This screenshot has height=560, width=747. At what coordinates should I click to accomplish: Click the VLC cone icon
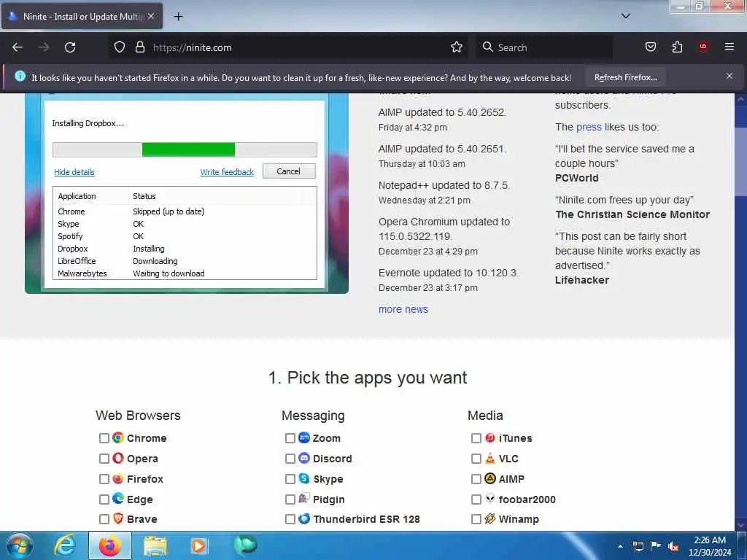pyautogui.click(x=489, y=458)
